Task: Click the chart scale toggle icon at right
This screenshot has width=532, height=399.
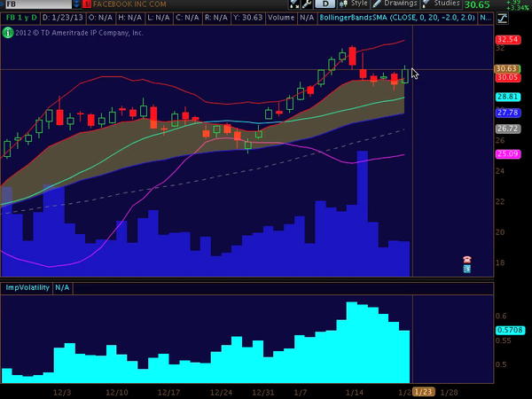Action: tap(503, 19)
